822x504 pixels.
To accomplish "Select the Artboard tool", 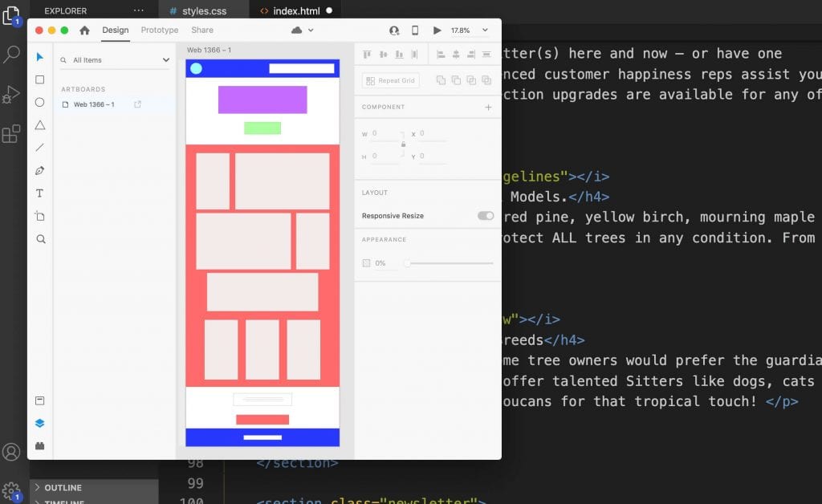I will [x=40, y=216].
